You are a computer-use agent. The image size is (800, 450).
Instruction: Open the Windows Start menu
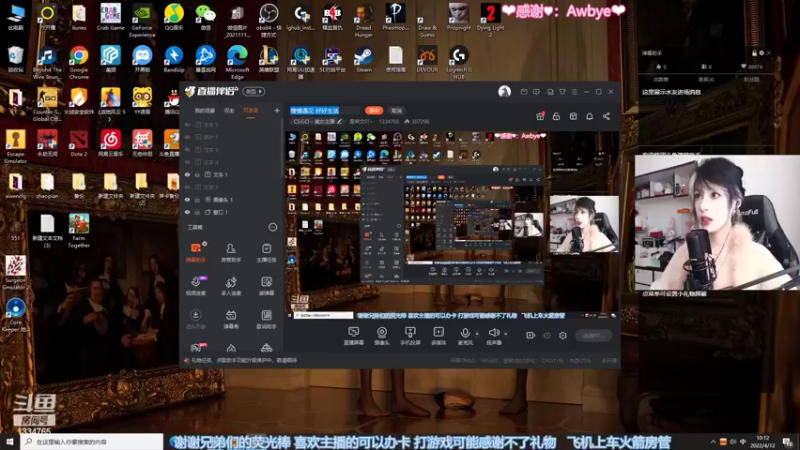pyautogui.click(x=10, y=442)
